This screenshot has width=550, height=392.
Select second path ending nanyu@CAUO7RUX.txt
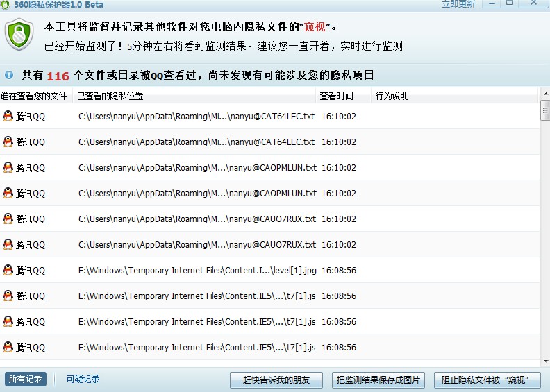[x=197, y=244]
